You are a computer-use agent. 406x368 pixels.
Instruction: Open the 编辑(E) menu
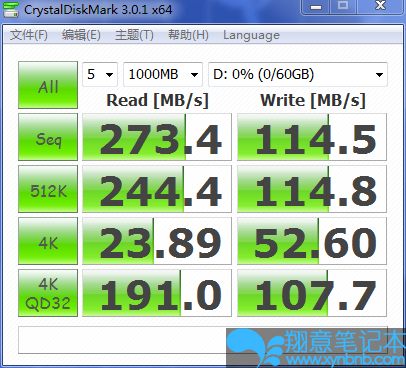(81, 35)
